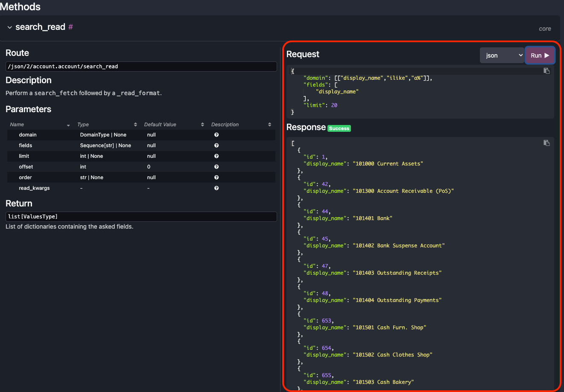Viewport: 564px width, 392px height.
Task: Select the Route path field
Action: pyautogui.click(x=141, y=66)
